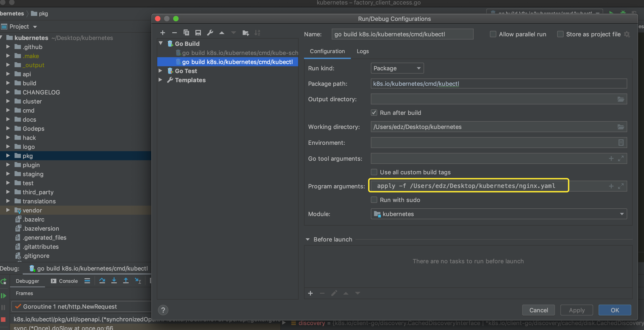The height and width of the screenshot is (330, 644).
Task: Click Step Over icon in debugger toolbar
Action: pos(102,281)
